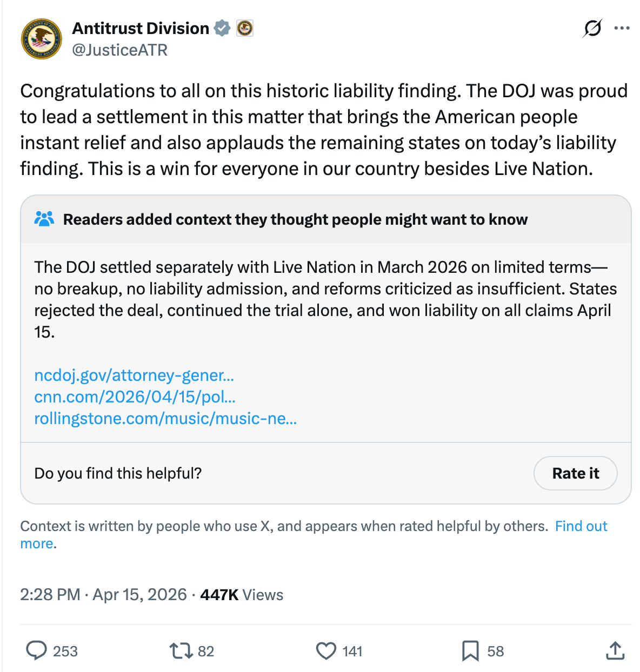Click the Community Notes people icon

(x=45, y=219)
